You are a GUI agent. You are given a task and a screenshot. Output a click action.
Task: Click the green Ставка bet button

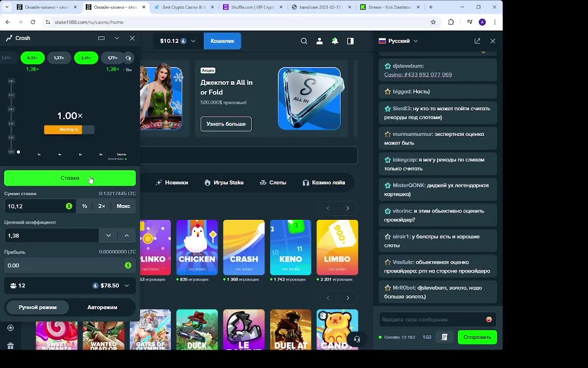[70, 178]
